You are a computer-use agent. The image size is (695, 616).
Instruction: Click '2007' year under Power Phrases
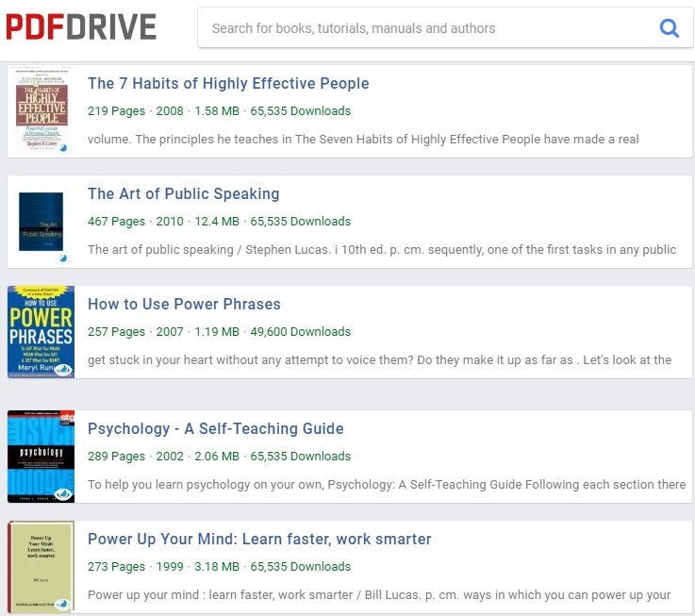click(x=170, y=332)
